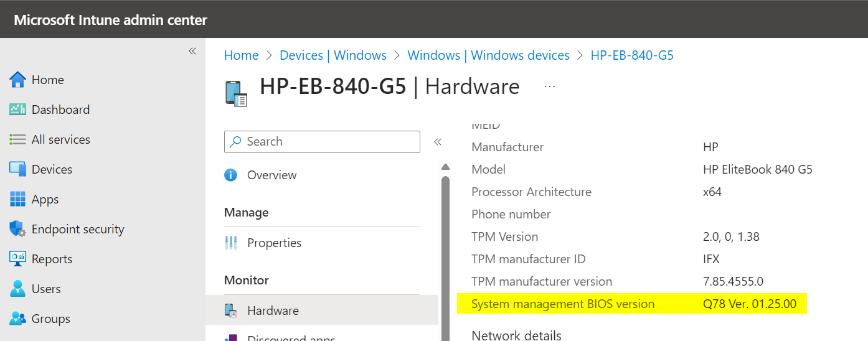Click the Home icon in the sidebar

pyautogui.click(x=17, y=80)
